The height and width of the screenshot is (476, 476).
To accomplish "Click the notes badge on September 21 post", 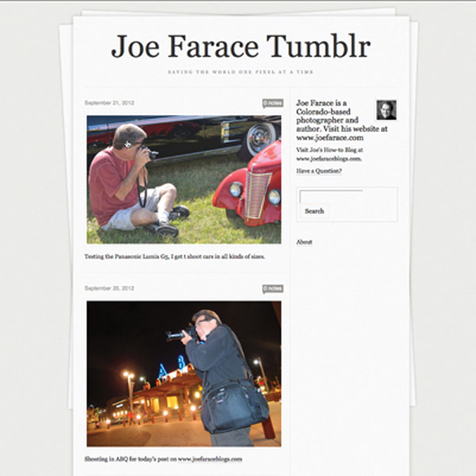I will point(273,103).
